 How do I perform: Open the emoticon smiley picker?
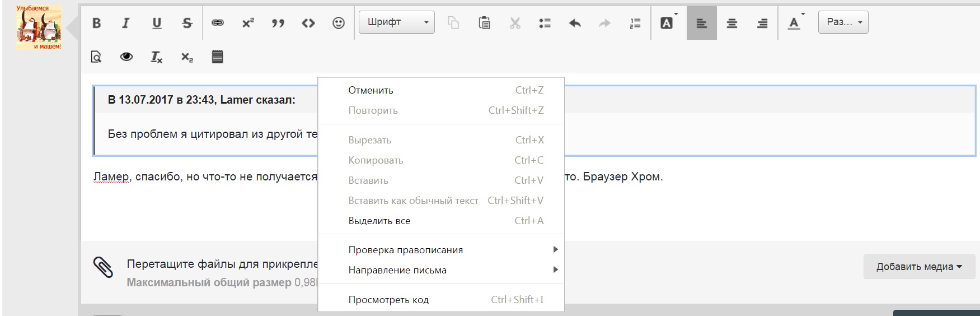click(338, 23)
